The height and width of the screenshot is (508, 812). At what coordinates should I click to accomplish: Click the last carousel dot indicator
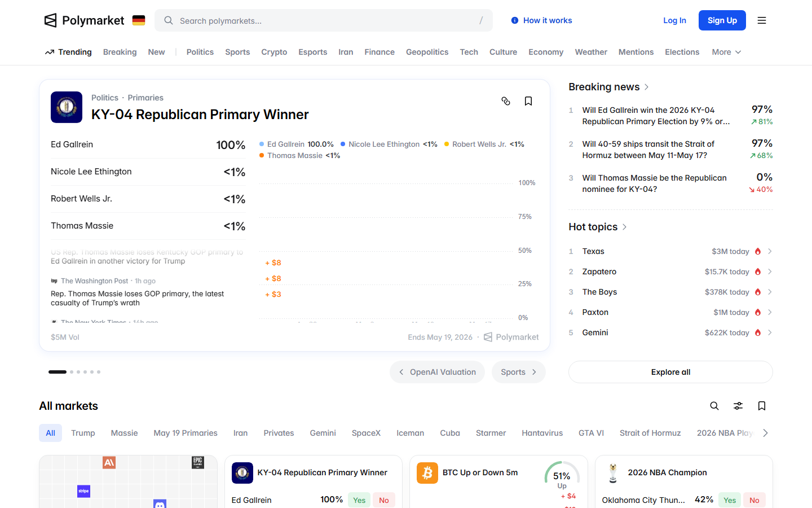coord(99,372)
